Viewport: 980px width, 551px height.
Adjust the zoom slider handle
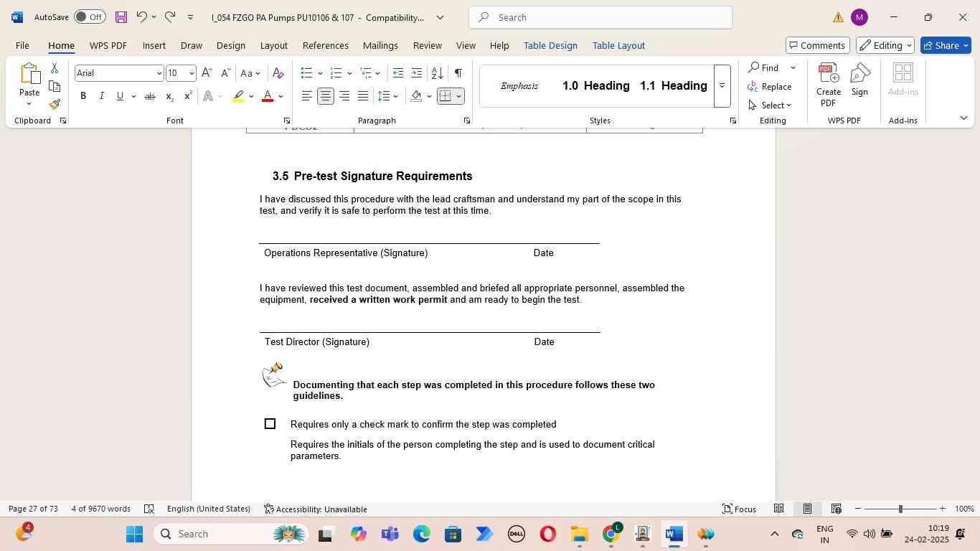coord(900,509)
